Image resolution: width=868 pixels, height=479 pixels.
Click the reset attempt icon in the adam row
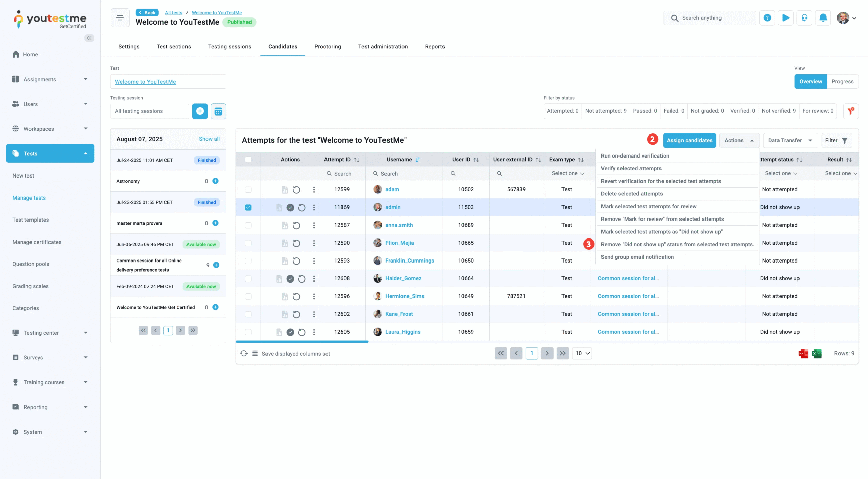pos(296,190)
